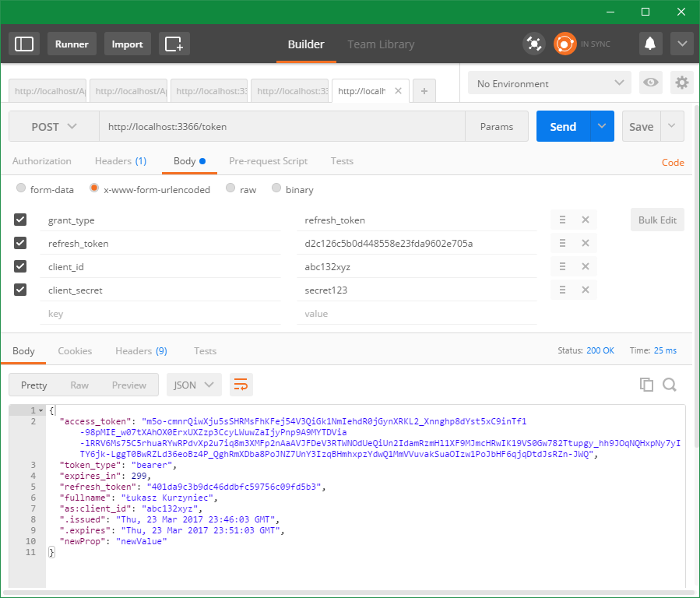Collapse JSON at line 1 fold arrow
The image size is (700, 598).
[x=41, y=410]
